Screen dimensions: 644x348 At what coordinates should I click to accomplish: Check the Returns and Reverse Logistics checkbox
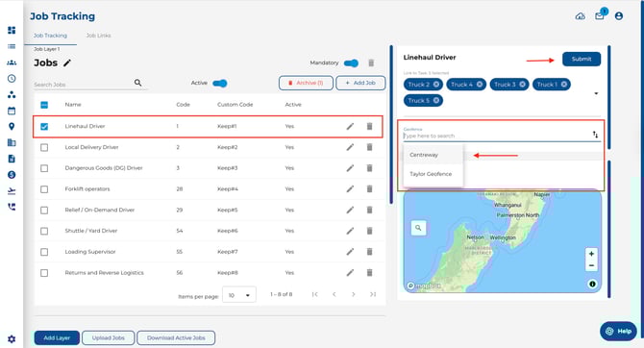44,273
